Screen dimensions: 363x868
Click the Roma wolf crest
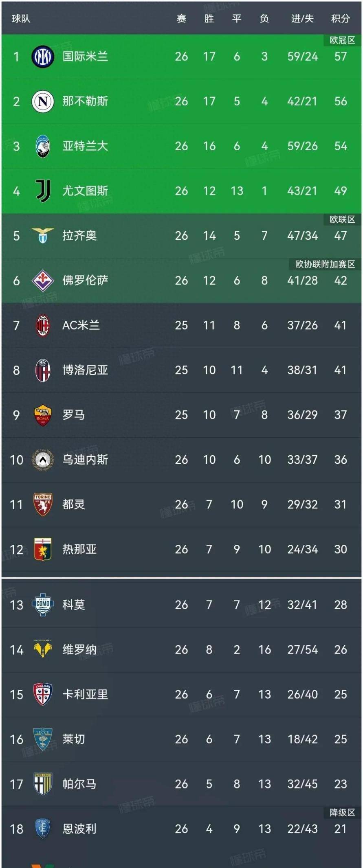tap(43, 415)
